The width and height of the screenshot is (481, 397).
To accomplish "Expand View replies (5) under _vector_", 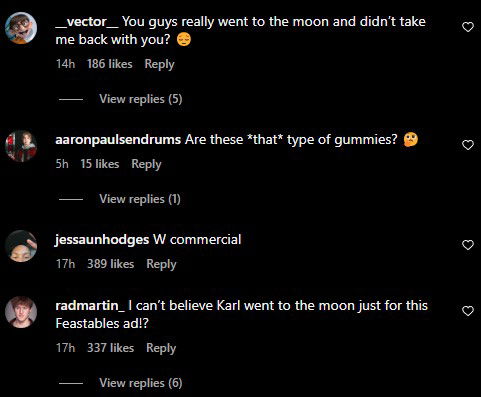I will (x=141, y=99).
